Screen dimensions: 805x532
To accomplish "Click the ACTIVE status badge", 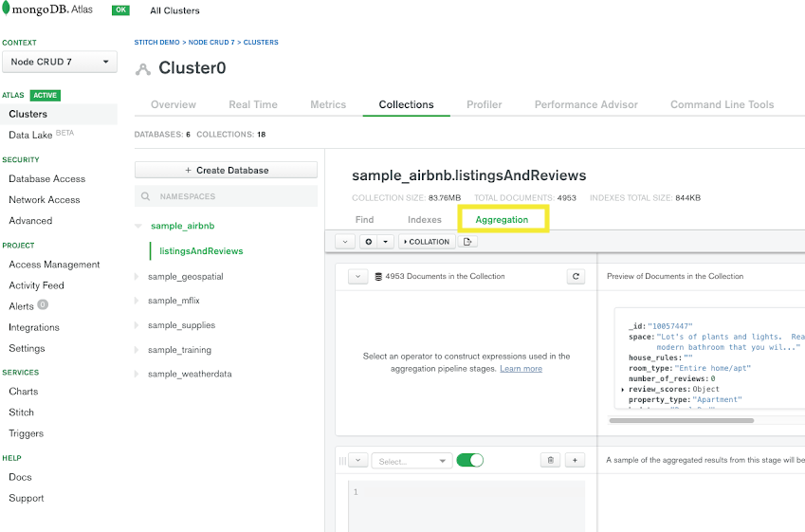I will 46,95.
